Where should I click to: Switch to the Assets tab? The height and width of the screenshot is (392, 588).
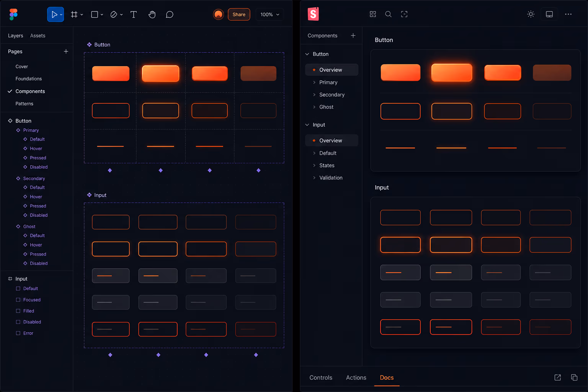[38, 36]
